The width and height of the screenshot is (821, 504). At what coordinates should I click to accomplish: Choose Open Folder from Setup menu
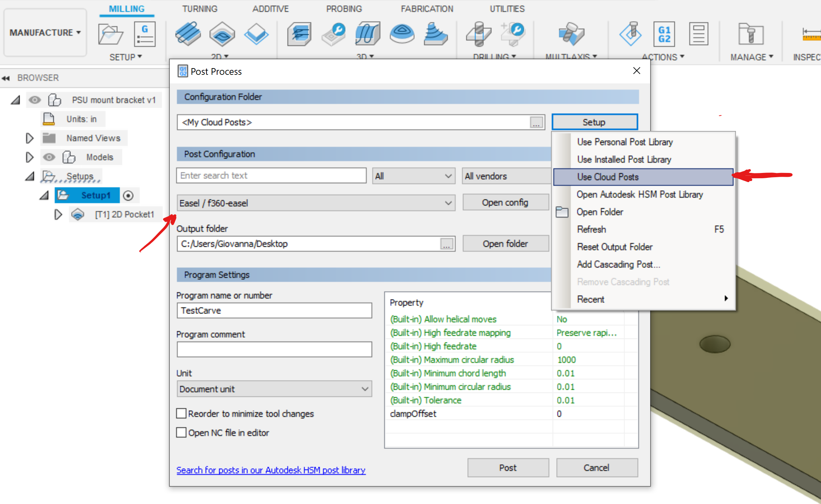click(x=600, y=212)
